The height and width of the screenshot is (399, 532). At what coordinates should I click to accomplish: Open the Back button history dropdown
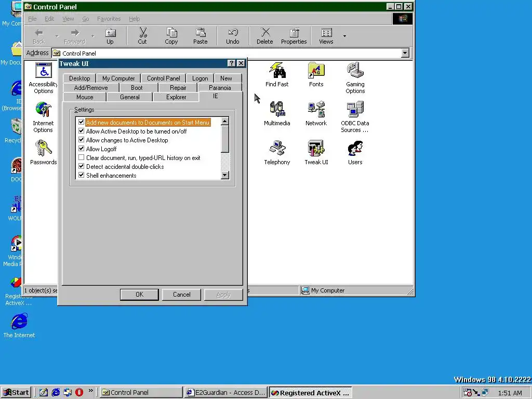point(57,36)
